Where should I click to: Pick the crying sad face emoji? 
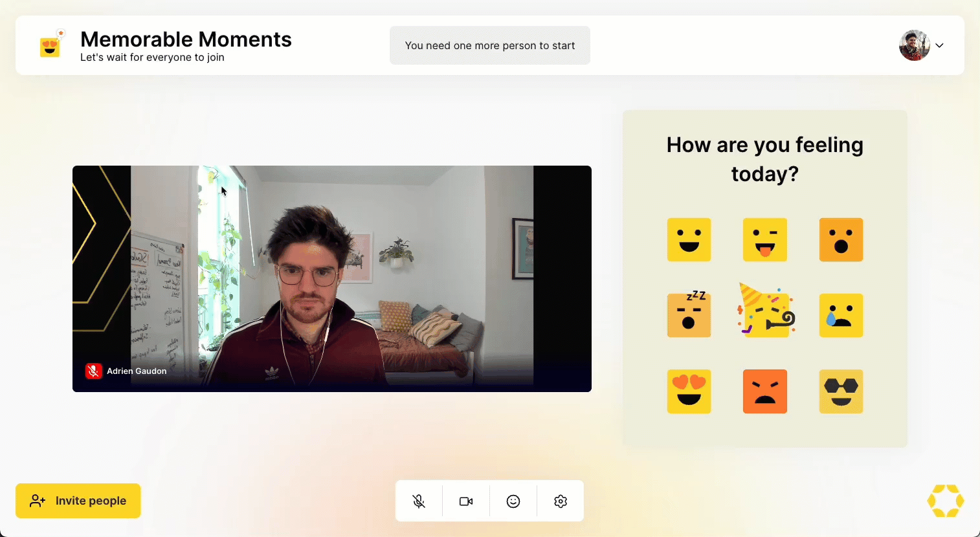[841, 316]
